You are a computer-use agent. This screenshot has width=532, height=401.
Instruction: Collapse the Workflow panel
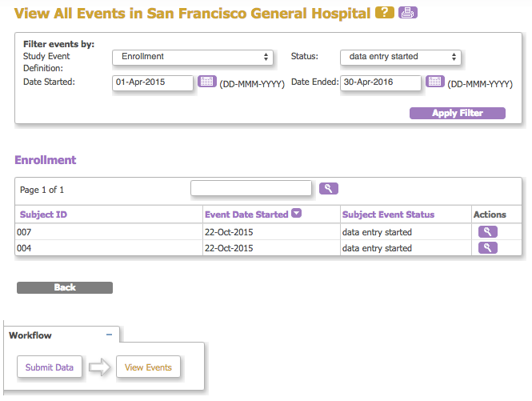pos(110,335)
